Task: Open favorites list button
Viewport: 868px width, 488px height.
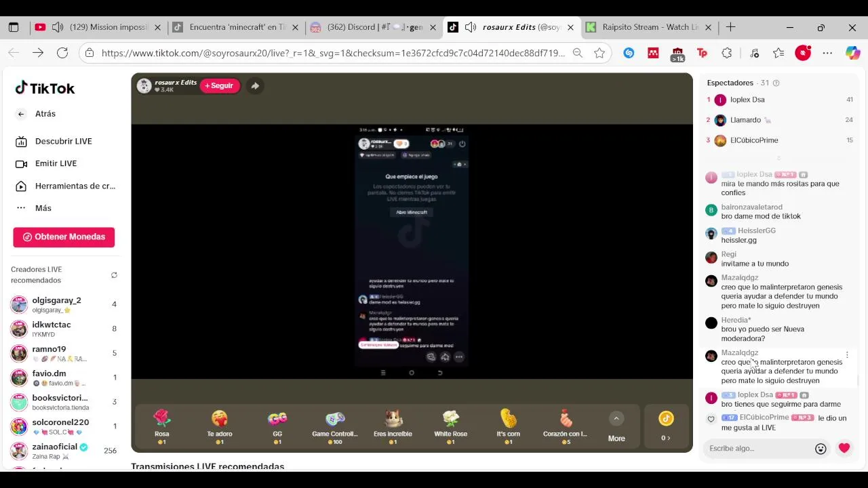Action: coord(778,53)
